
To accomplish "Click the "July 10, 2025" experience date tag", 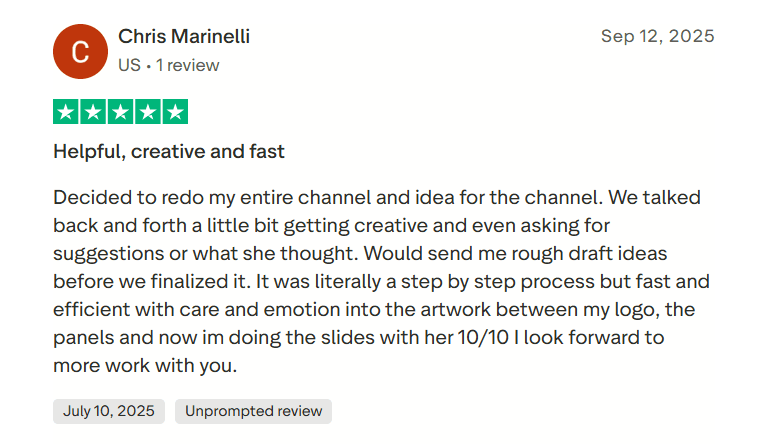I will [x=108, y=411].
